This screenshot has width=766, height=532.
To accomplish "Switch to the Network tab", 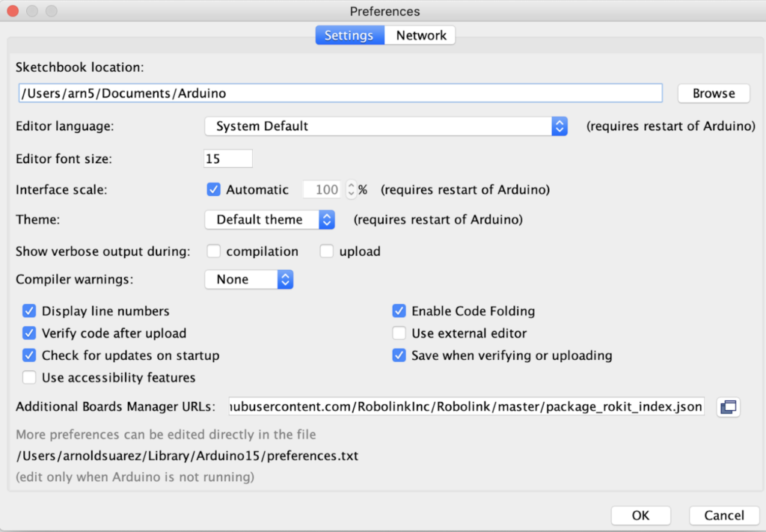I will tap(420, 35).
